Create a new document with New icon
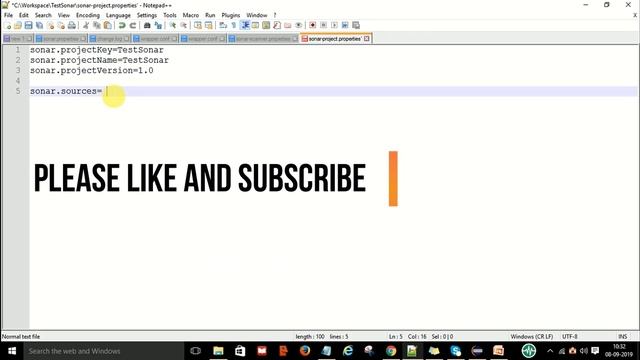 (x=7, y=25)
